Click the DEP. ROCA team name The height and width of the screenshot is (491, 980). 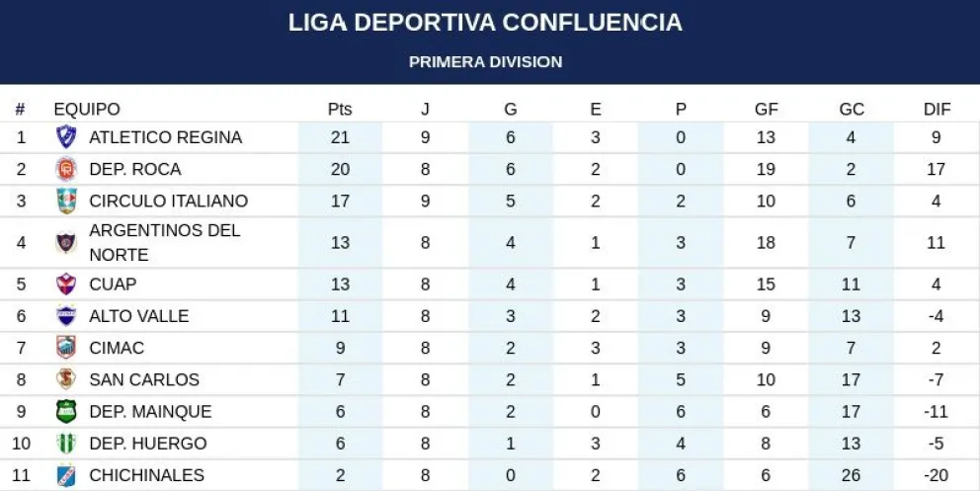(135, 169)
